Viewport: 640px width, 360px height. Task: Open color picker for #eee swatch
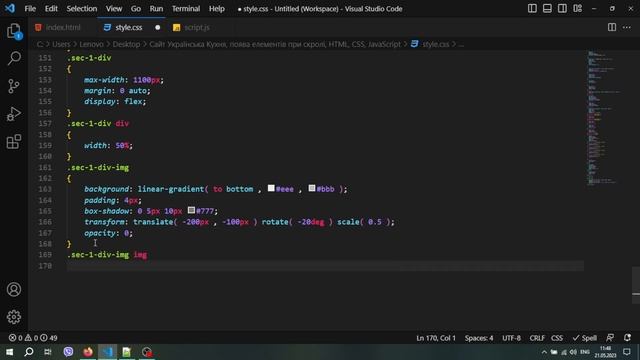[x=271, y=188]
